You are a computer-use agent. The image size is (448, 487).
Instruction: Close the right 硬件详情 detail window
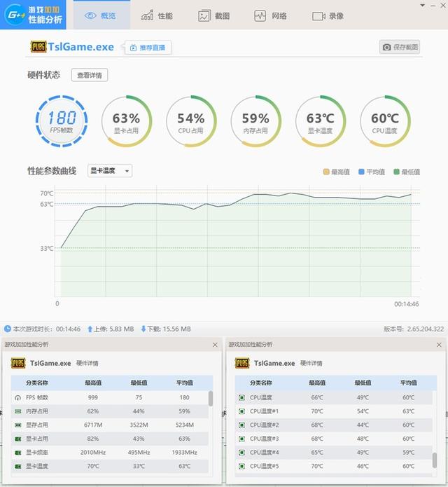tap(439, 345)
